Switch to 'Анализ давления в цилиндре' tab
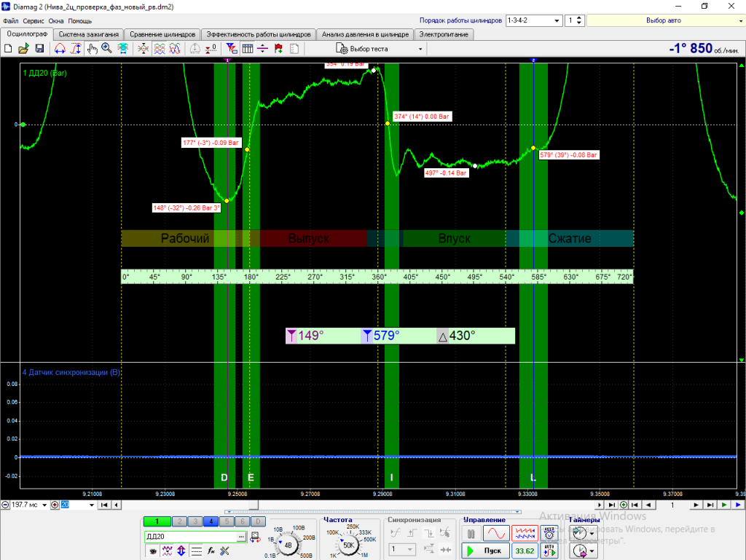This screenshot has height=560, width=746. click(x=365, y=34)
